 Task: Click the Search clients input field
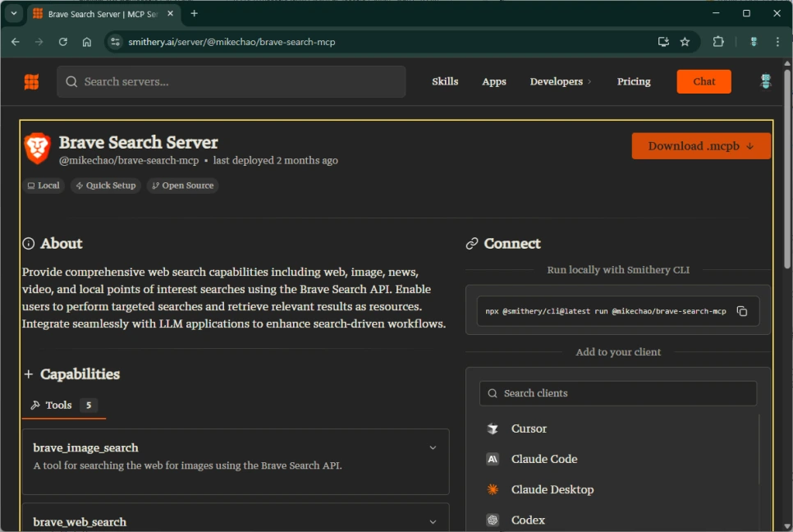(x=618, y=393)
